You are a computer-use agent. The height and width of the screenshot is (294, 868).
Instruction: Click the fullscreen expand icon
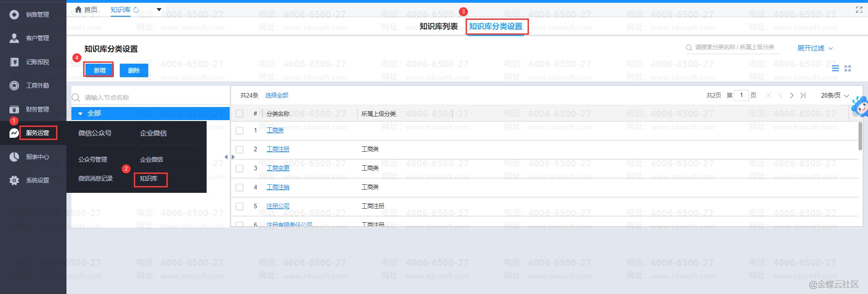(x=859, y=10)
